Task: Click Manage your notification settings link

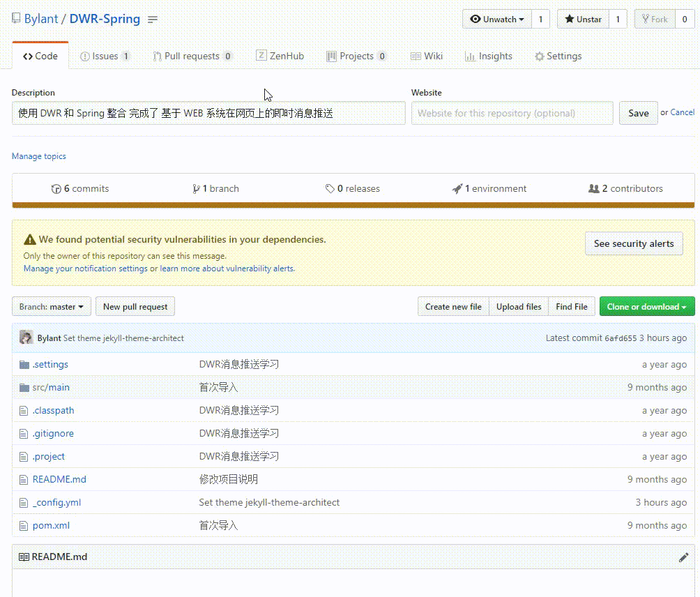Action: (x=85, y=269)
